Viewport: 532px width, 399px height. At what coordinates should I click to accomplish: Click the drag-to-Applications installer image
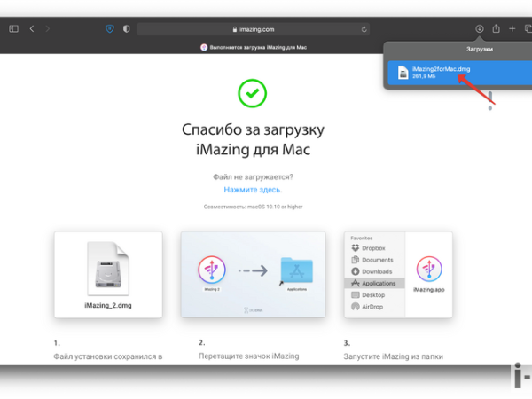coord(254,274)
